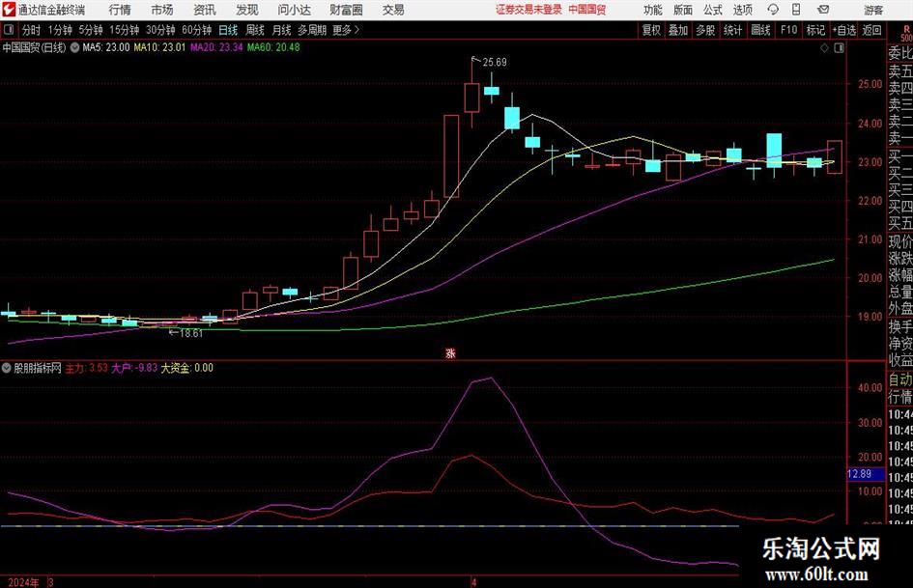This screenshot has height=588, width=913.
Task: Click the MA5: 23.00 label
Action: 106,47
